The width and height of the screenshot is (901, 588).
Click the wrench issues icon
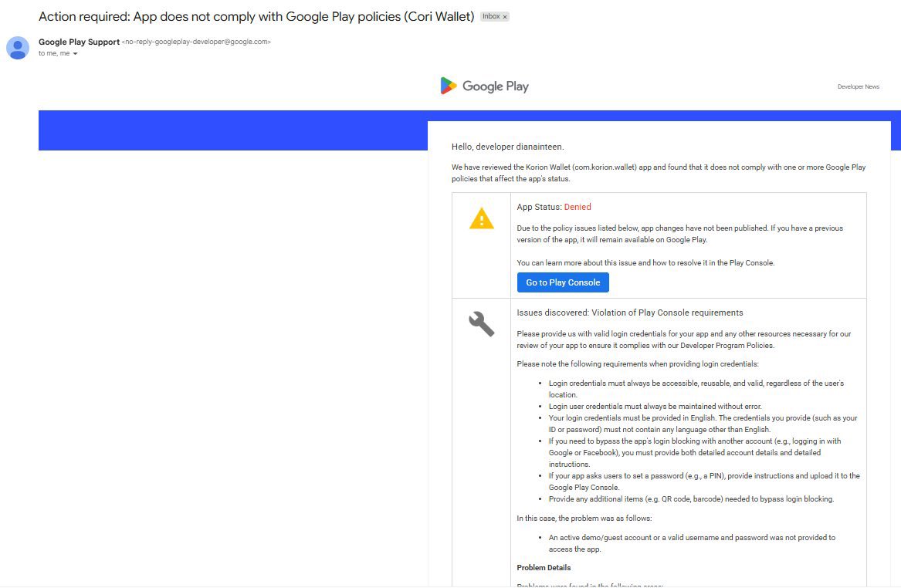(482, 324)
